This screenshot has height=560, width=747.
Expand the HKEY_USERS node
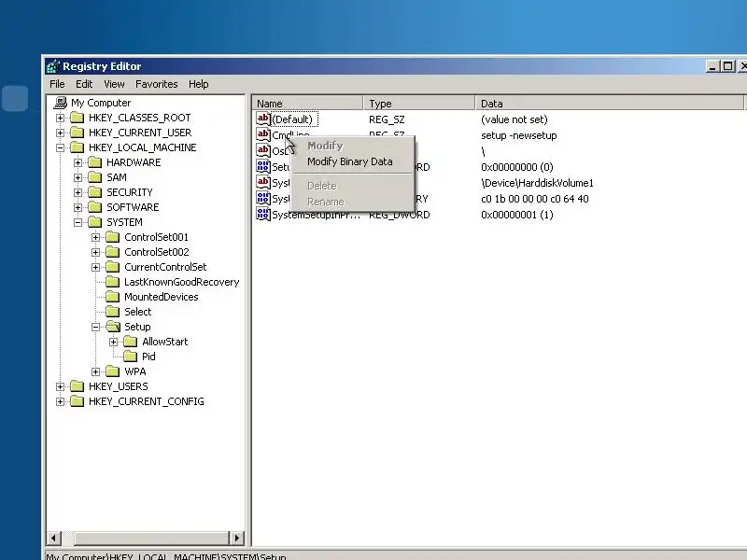[x=60, y=386]
